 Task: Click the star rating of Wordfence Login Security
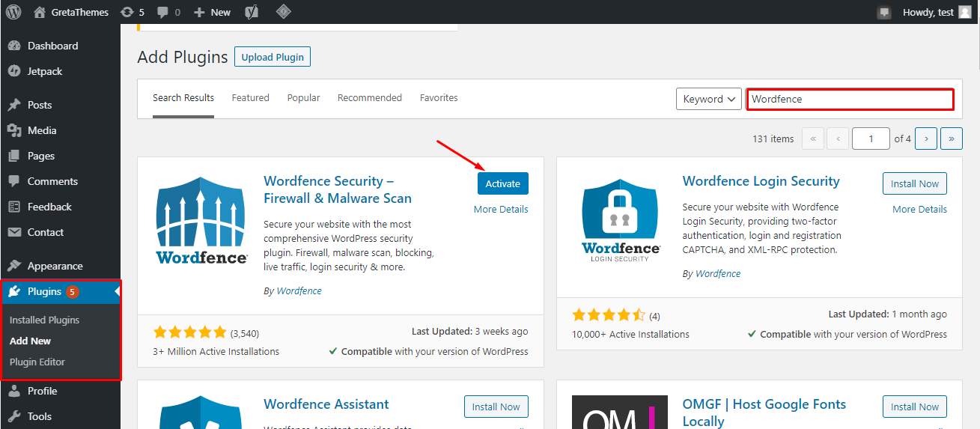pyautogui.click(x=609, y=315)
